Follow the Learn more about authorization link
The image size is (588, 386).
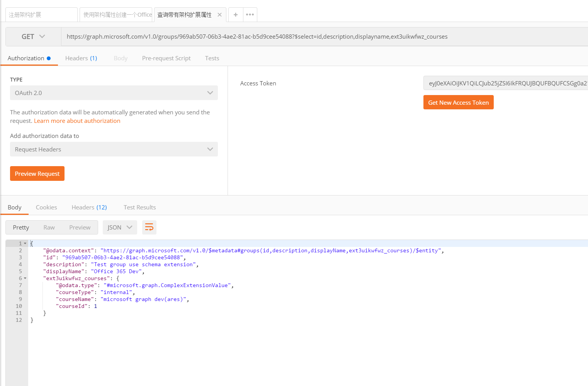pos(77,121)
